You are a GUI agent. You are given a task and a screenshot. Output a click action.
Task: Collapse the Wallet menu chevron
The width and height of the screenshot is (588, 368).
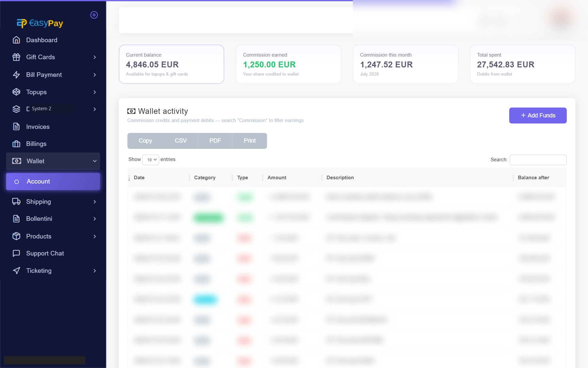click(95, 161)
